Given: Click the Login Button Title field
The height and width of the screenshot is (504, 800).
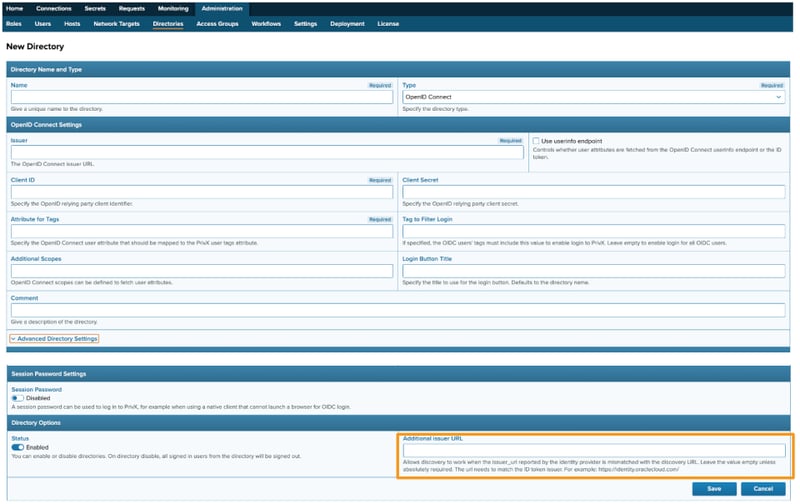Looking at the screenshot, I should coord(593,271).
